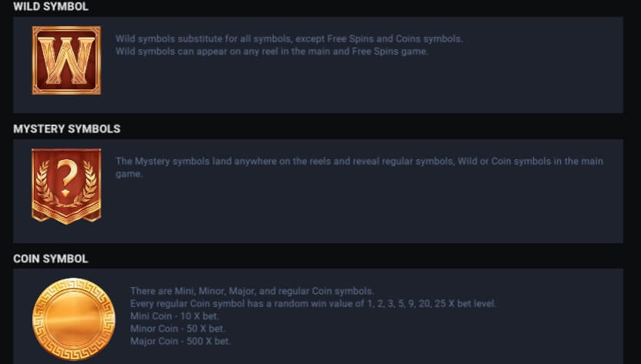Click the question mark on the Mystery banner

point(67,175)
